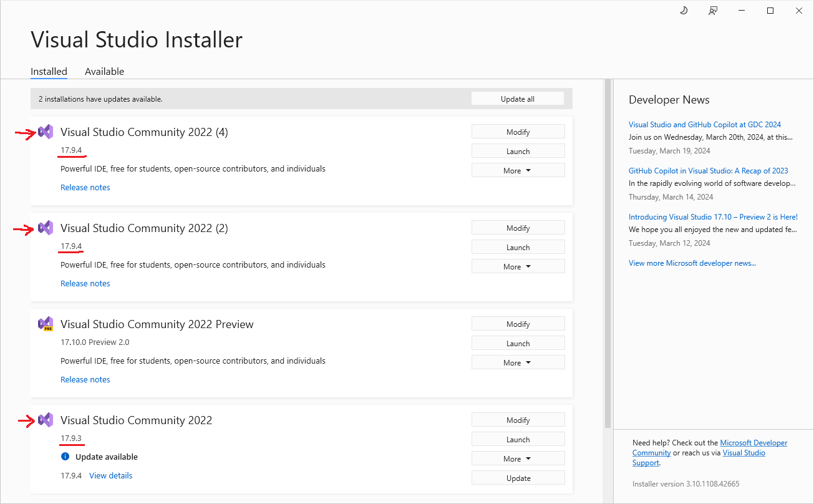Click version number 17.9.3
Image resolution: width=814 pixels, height=504 pixels.
[x=71, y=438]
